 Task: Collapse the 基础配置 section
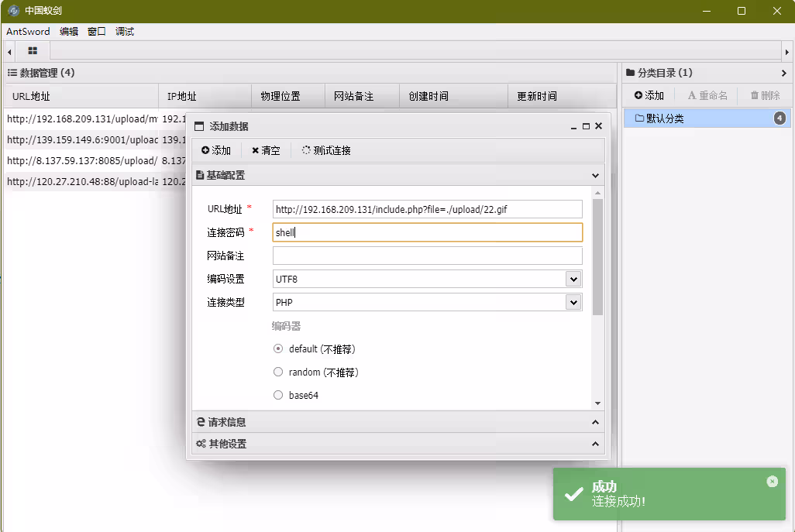click(595, 175)
